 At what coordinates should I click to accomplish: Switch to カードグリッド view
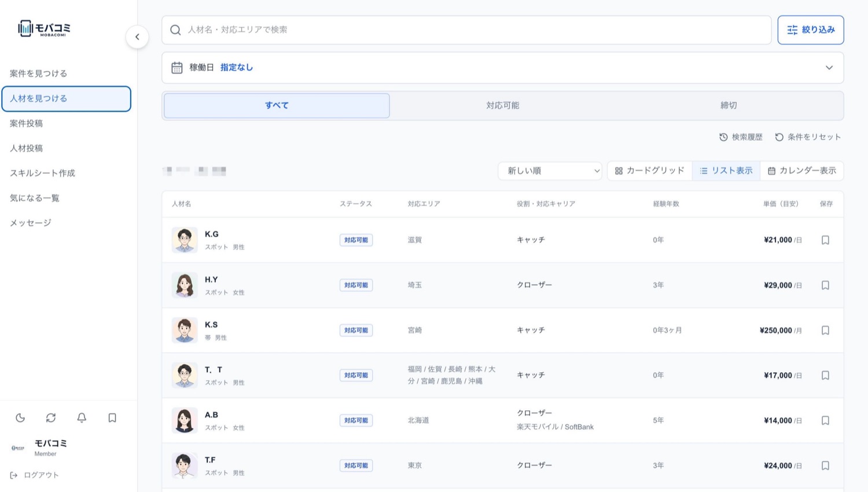pos(650,171)
